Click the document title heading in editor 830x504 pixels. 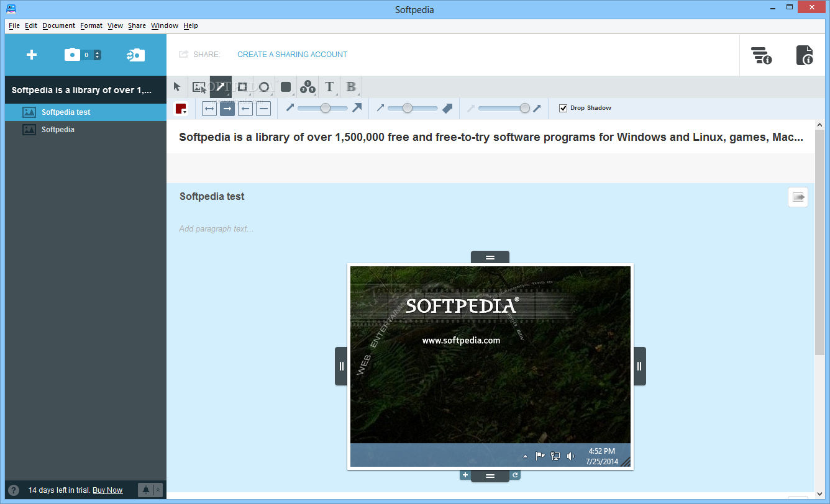(491, 137)
